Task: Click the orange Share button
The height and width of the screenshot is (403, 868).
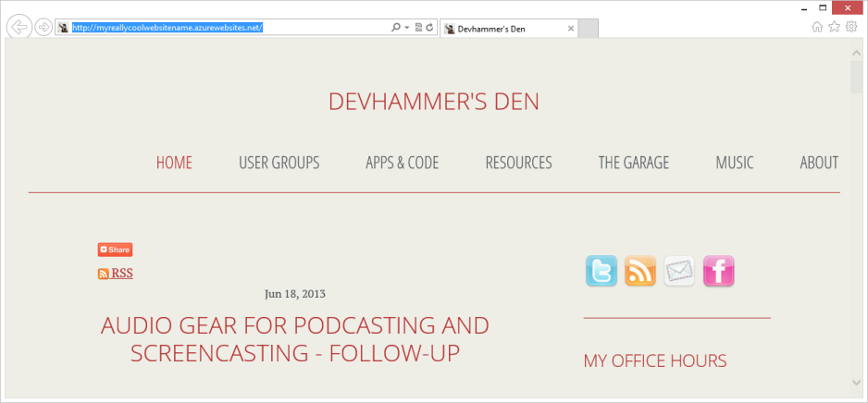Action: [115, 250]
